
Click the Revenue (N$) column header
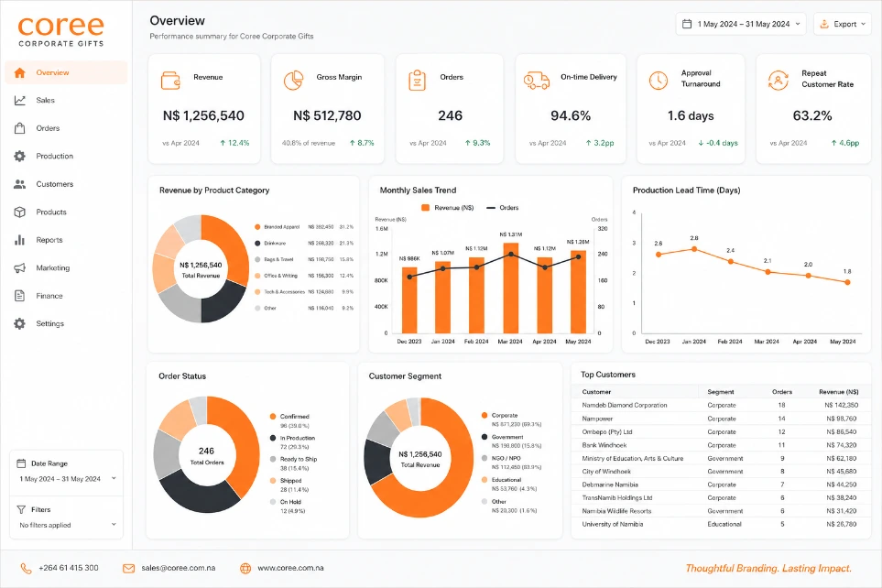(838, 392)
